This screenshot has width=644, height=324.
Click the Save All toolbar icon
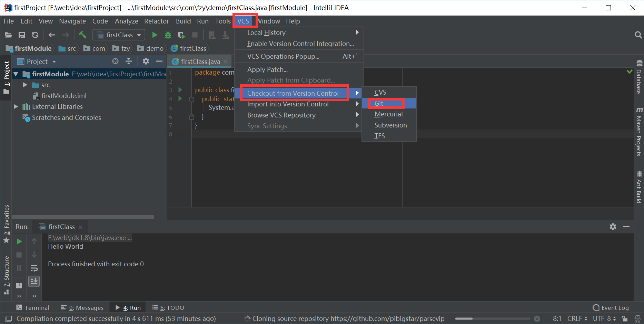tap(22, 35)
